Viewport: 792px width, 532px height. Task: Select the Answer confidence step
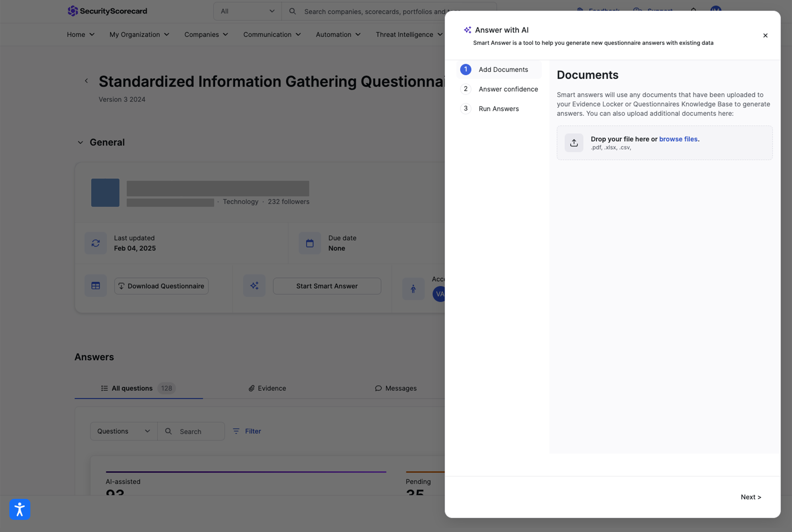pyautogui.click(x=499, y=89)
